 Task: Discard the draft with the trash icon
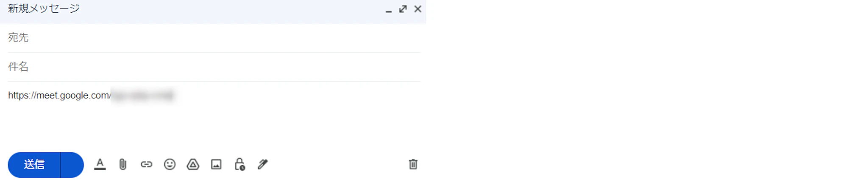coord(413,164)
